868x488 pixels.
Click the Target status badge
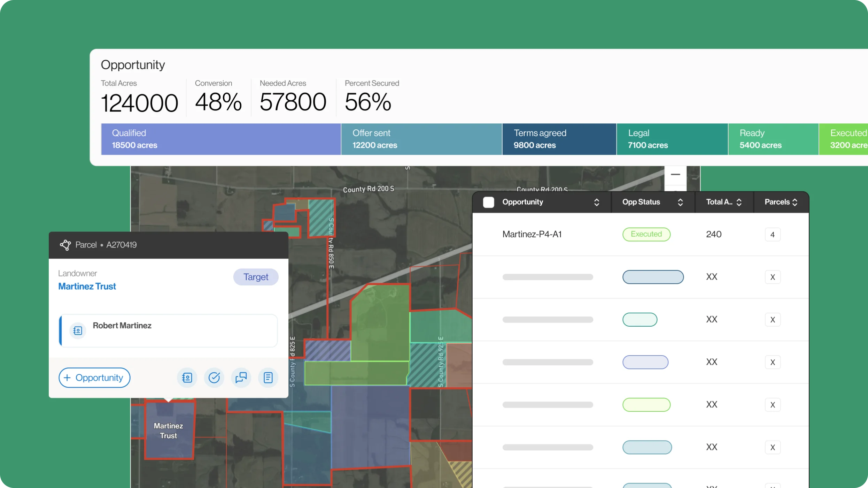click(x=256, y=277)
